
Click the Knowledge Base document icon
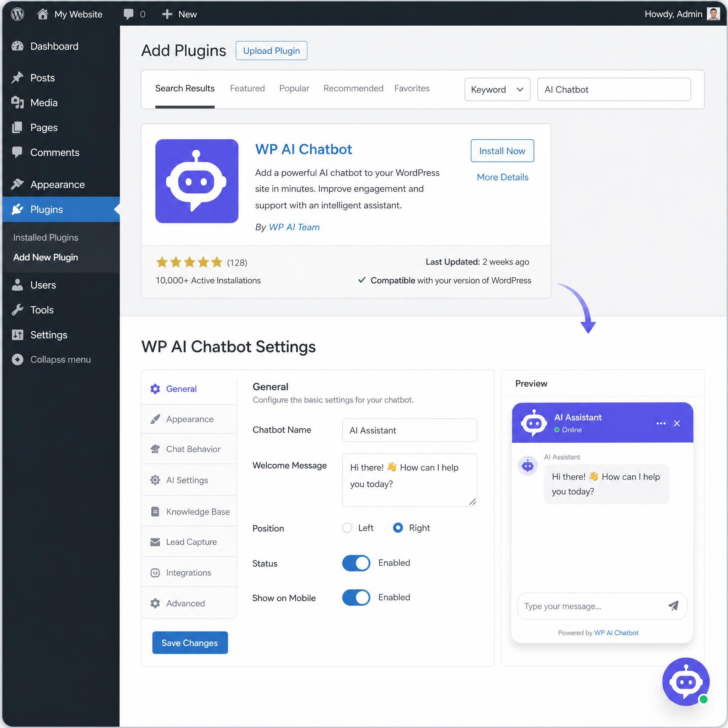(155, 512)
